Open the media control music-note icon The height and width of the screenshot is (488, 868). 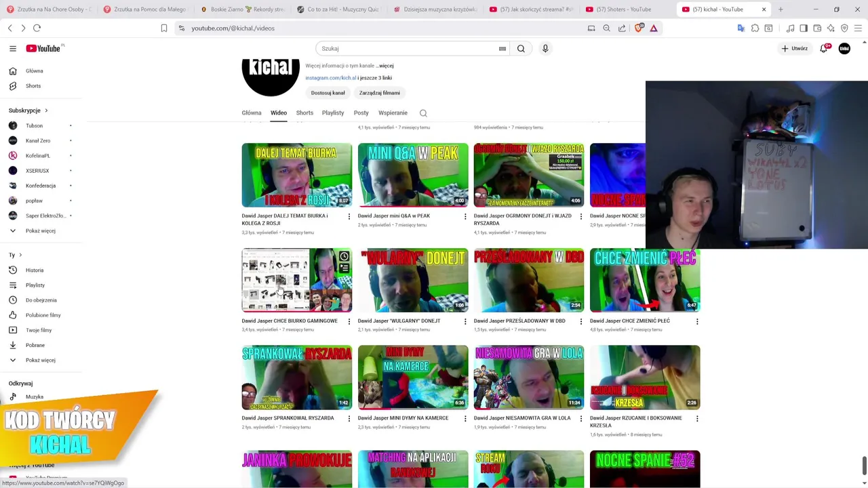[790, 28]
